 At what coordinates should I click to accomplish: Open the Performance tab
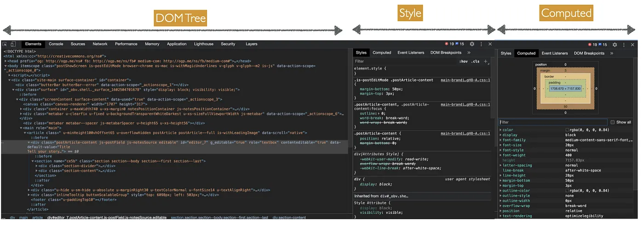pos(126,44)
